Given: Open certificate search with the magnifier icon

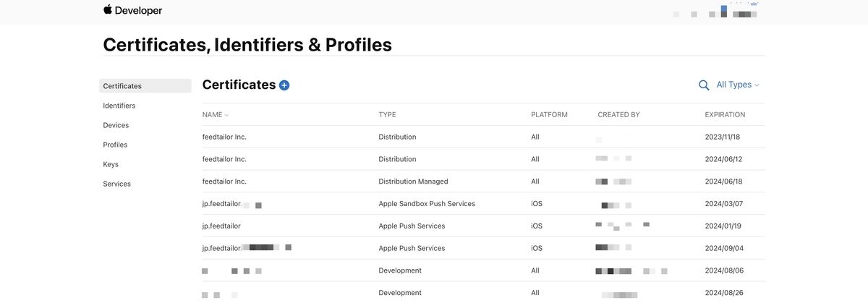Looking at the screenshot, I should (704, 85).
